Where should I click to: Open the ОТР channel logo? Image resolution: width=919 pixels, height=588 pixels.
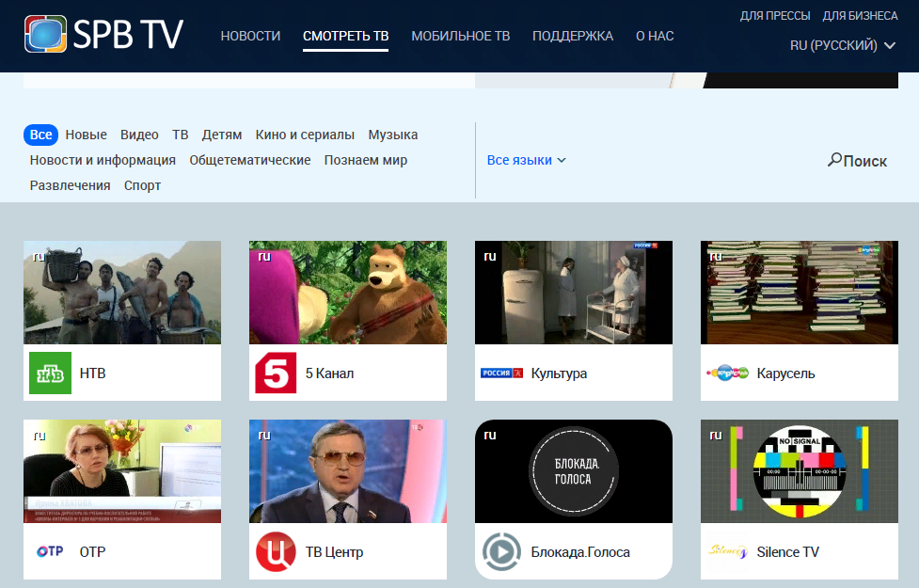[x=50, y=551]
